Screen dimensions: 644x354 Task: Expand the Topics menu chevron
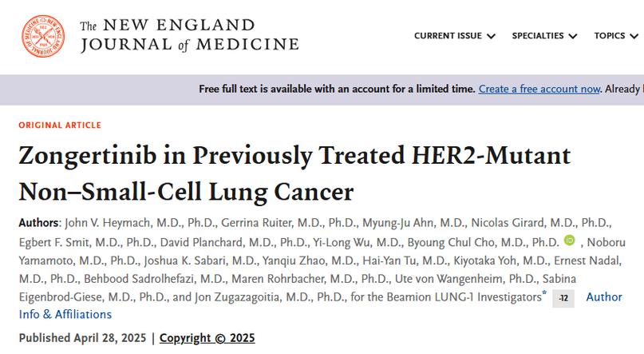(x=634, y=36)
